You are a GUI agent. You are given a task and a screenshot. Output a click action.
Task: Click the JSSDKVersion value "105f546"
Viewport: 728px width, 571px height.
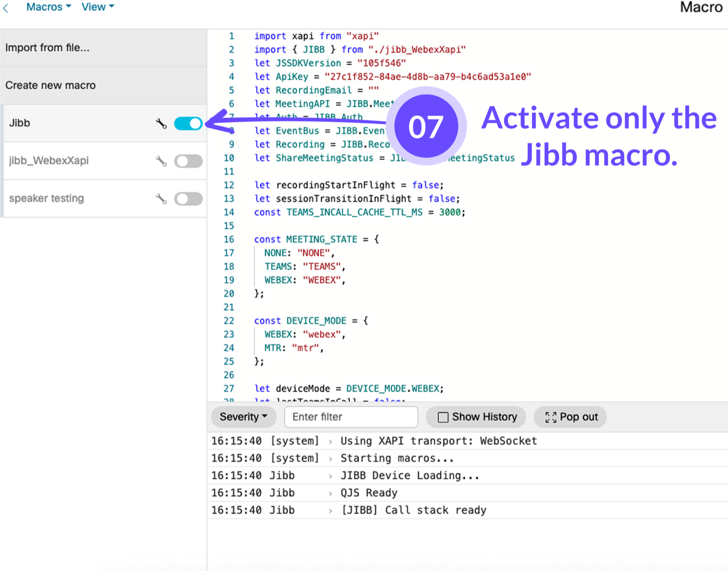[x=381, y=63]
